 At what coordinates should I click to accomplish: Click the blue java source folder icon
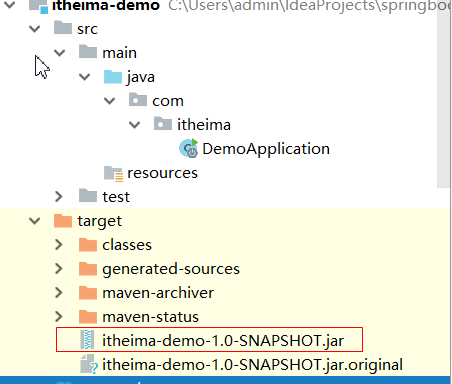tap(113, 77)
